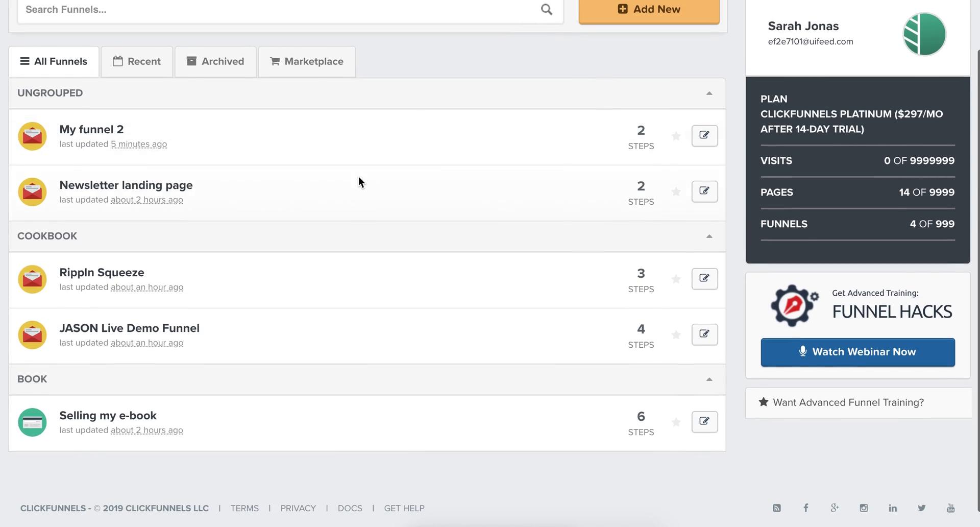
Task: Star the Rippln Squeeze funnel
Action: click(x=676, y=279)
